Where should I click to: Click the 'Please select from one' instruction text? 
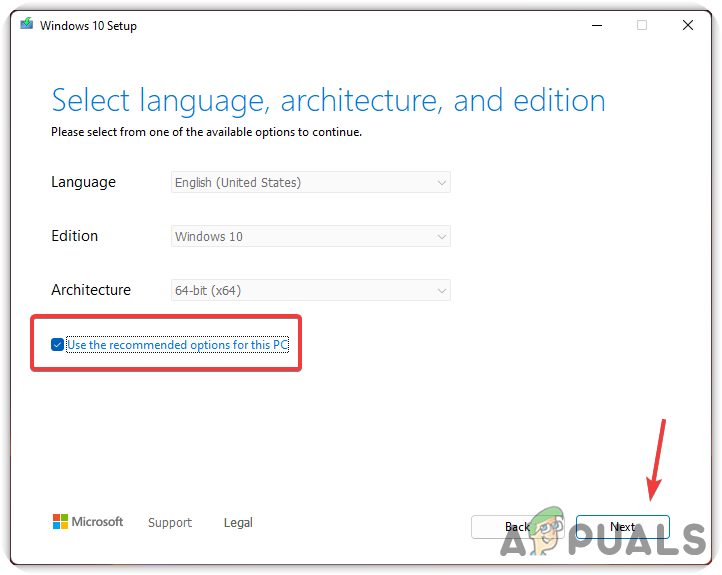click(x=206, y=132)
